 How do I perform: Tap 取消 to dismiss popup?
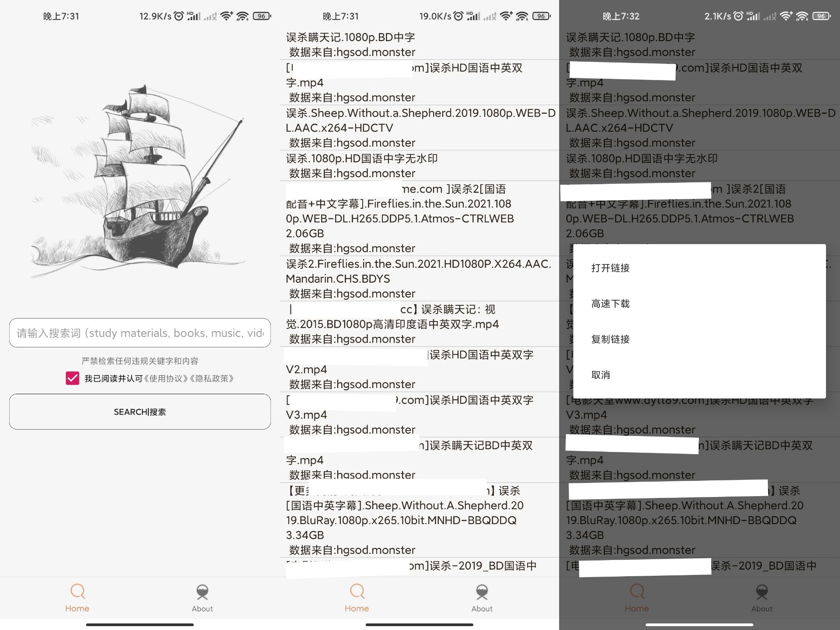point(601,375)
